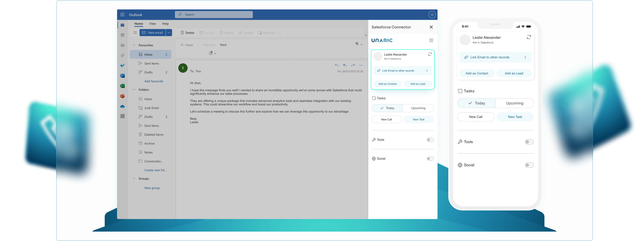Click the Sweep toolbar button
644x241 pixels.
246,33
